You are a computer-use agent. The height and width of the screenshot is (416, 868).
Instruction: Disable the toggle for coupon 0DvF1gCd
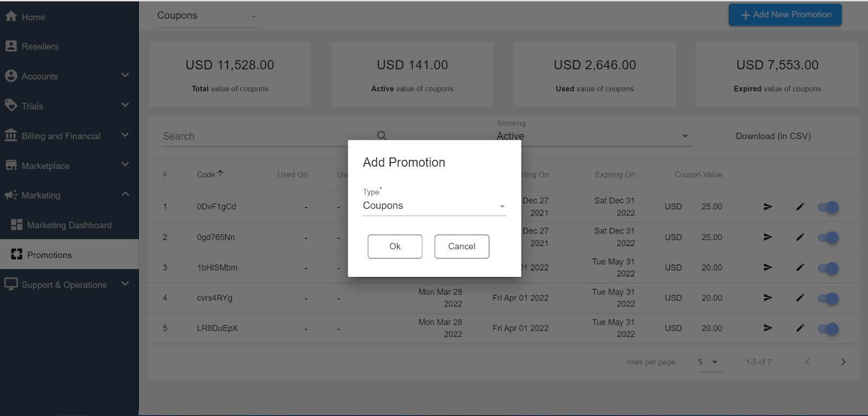pyautogui.click(x=828, y=207)
